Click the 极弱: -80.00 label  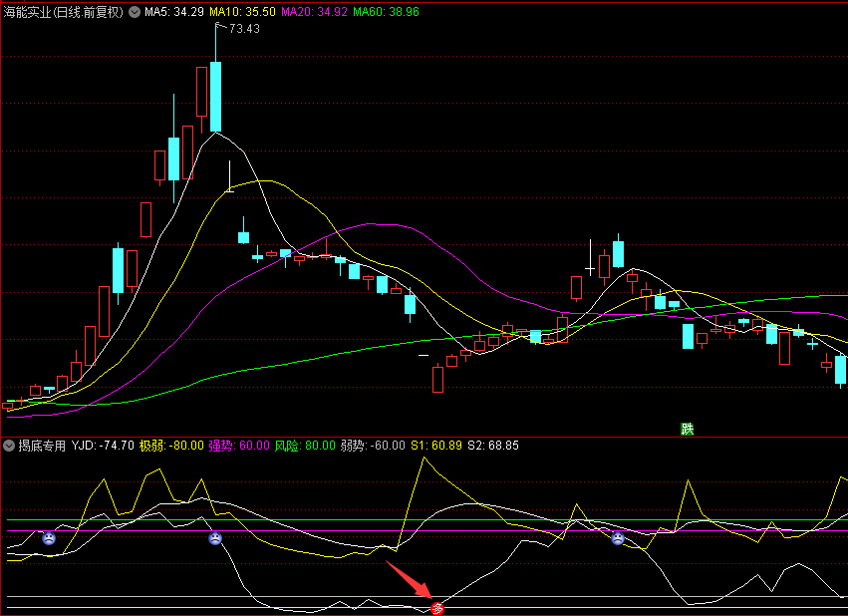pyautogui.click(x=171, y=446)
